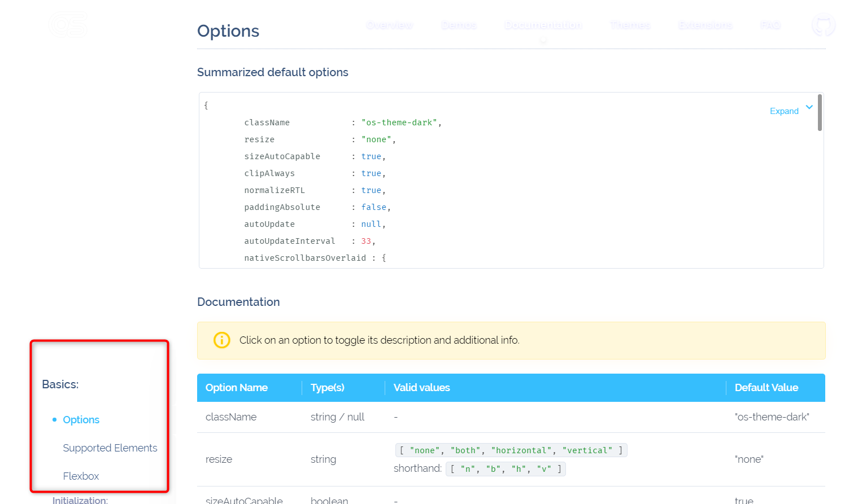858x504 pixels.
Task: Toggle description for the className option row
Action: tap(231, 417)
